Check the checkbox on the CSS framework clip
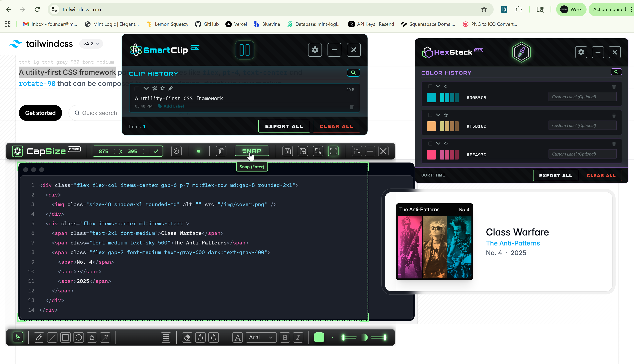The width and height of the screenshot is (634, 364). point(137,89)
